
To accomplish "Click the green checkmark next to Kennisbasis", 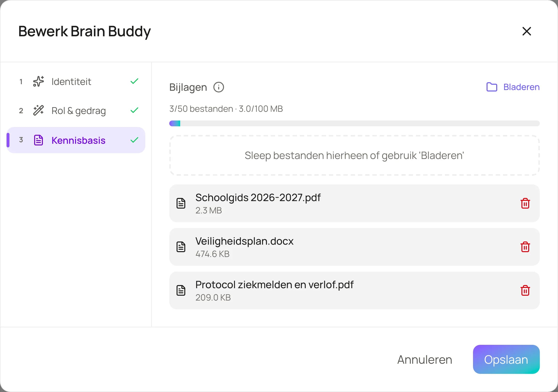I will (134, 140).
